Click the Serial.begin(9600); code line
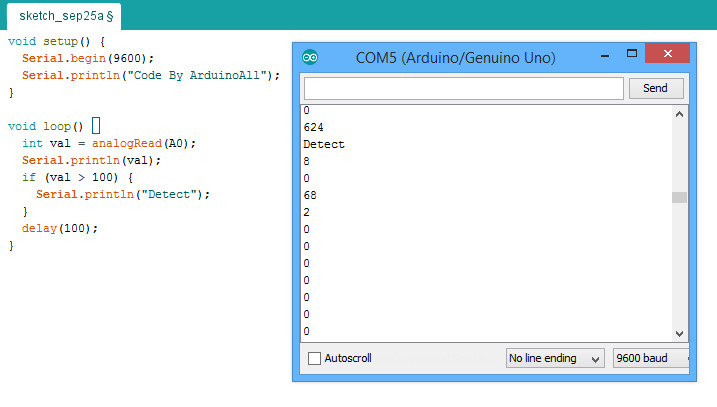Screen dimensions: 717x407 (x=88, y=59)
